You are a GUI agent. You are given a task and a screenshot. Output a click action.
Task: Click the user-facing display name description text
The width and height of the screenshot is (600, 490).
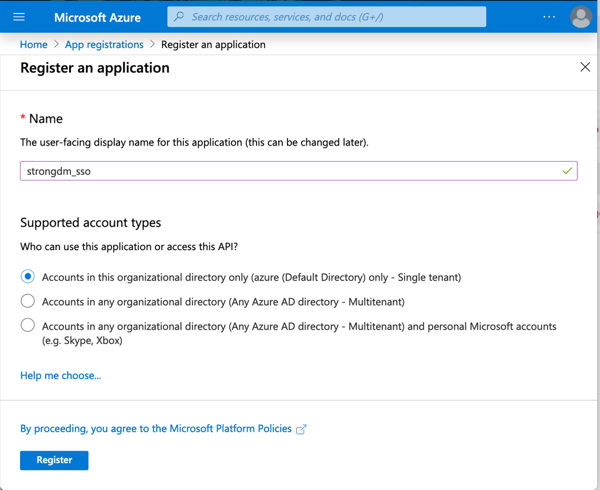click(x=194, y=142)
